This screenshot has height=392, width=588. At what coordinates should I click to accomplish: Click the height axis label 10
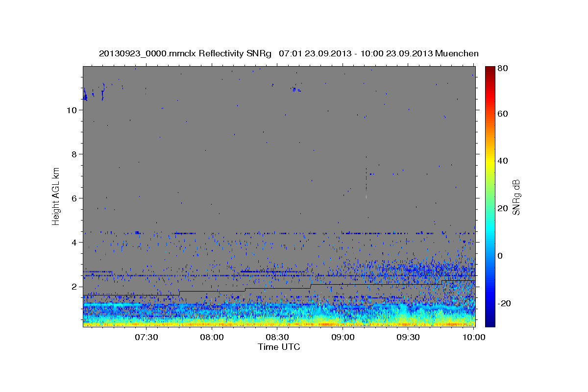point(72,110)
